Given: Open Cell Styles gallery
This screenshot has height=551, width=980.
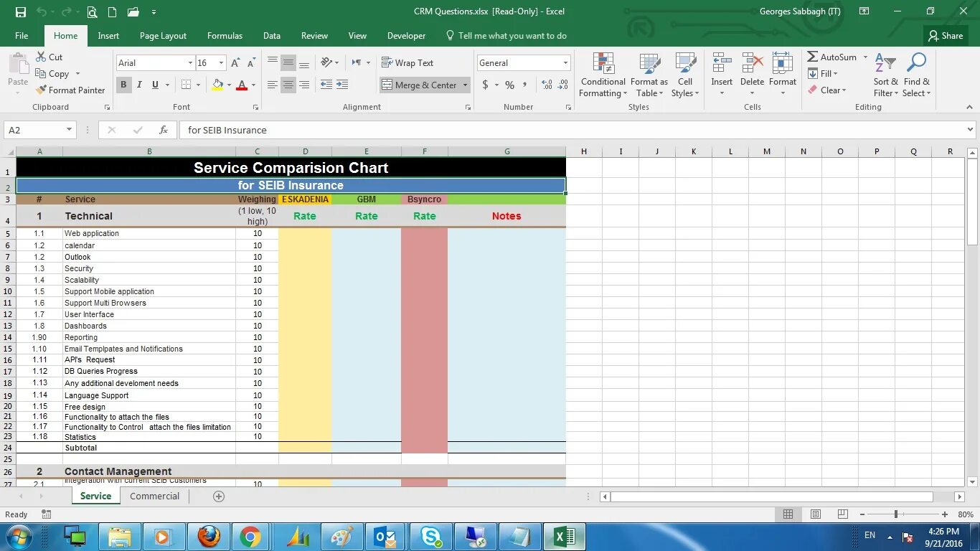Looking at the screenshot, I should click(x=685, y=75).
